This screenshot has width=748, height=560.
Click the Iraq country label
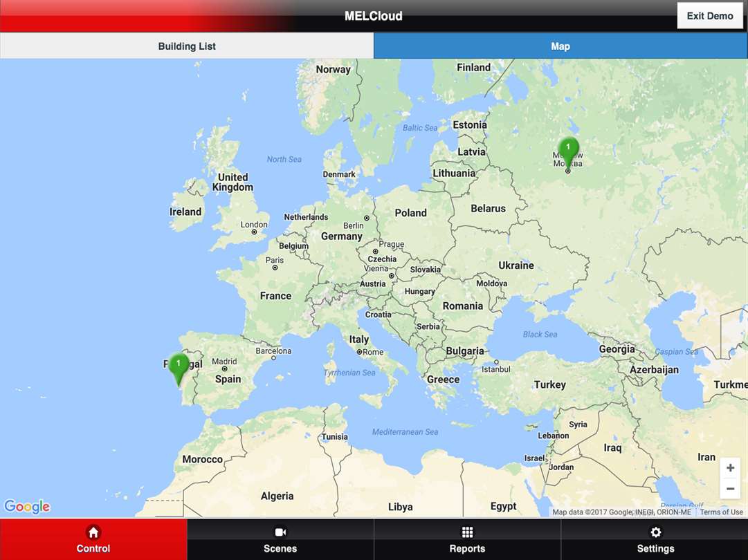[x=612, y=447]
